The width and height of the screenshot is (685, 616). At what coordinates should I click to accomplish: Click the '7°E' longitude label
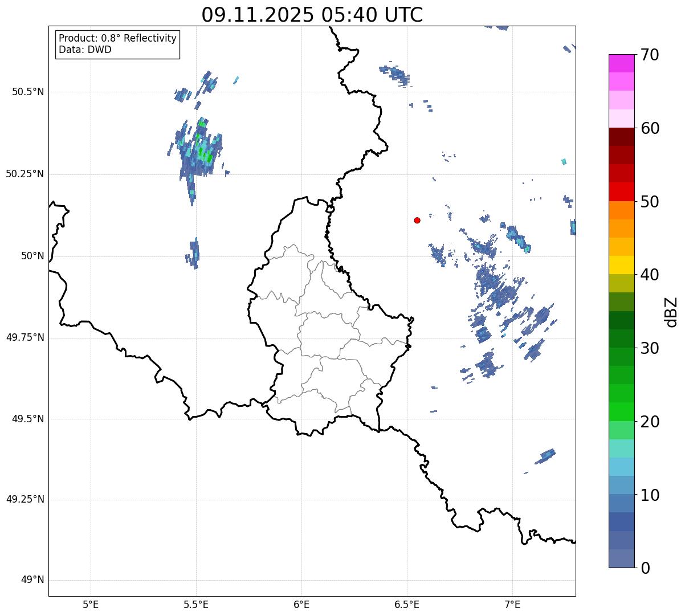point(512,605)
